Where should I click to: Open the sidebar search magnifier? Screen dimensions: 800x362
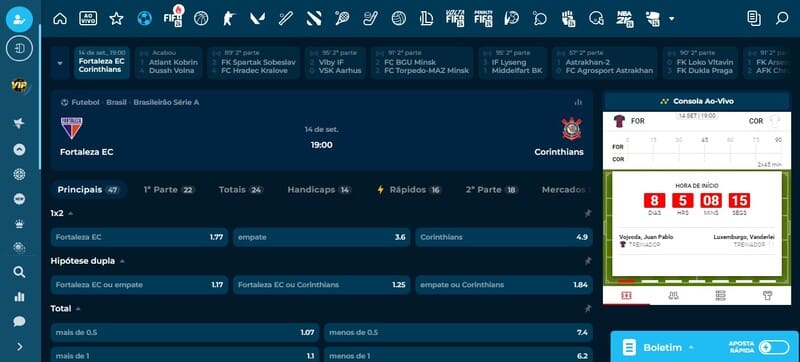(x=19, y=272)
